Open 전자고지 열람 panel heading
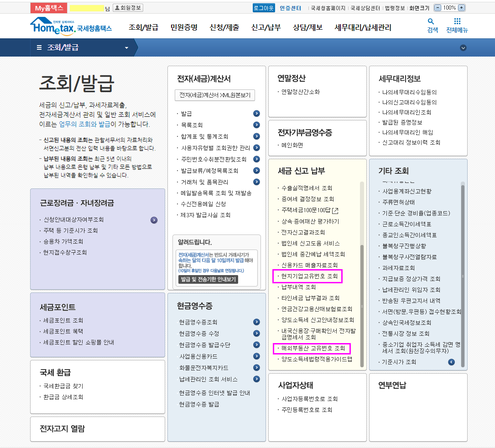The image size is (495, 448). pos(62,429)
